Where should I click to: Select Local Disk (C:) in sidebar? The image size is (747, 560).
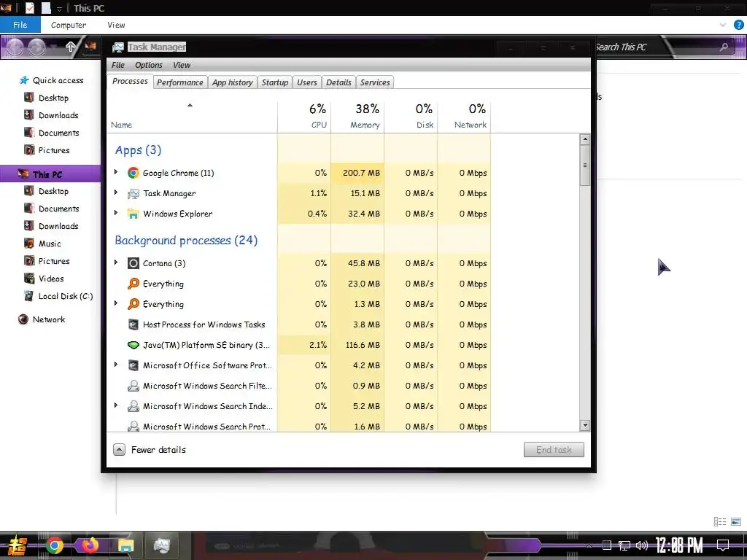tap(65, 296)
